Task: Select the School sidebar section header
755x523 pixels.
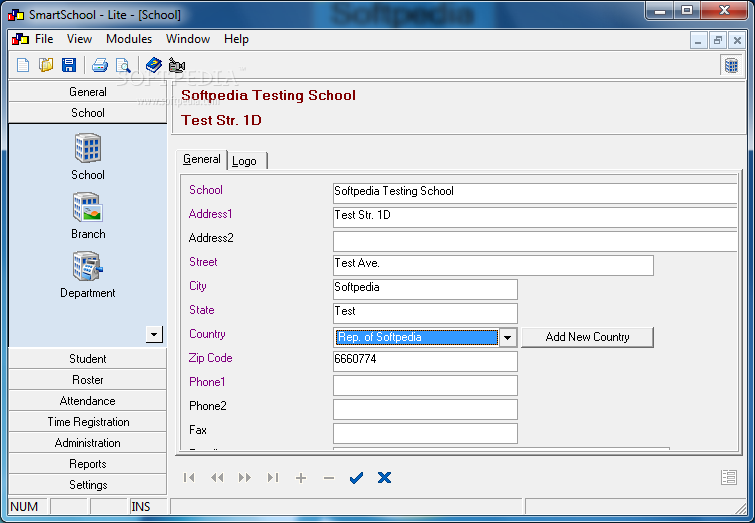Action: (x=88, y=113)
